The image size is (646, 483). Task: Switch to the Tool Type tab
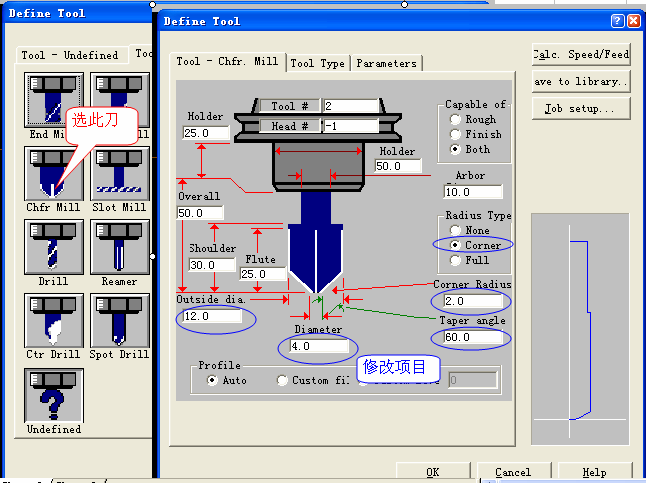point(317,63)
